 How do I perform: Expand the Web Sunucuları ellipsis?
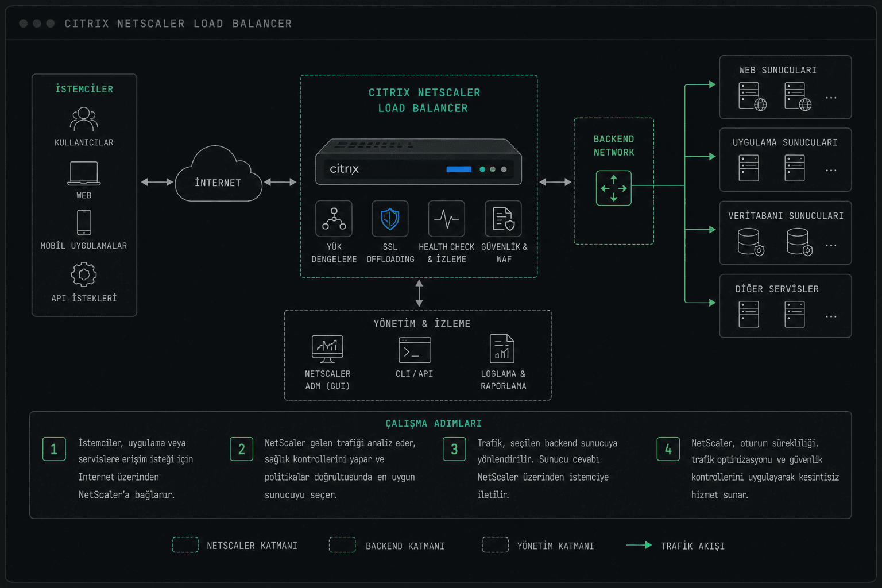[x=831, y=98]
